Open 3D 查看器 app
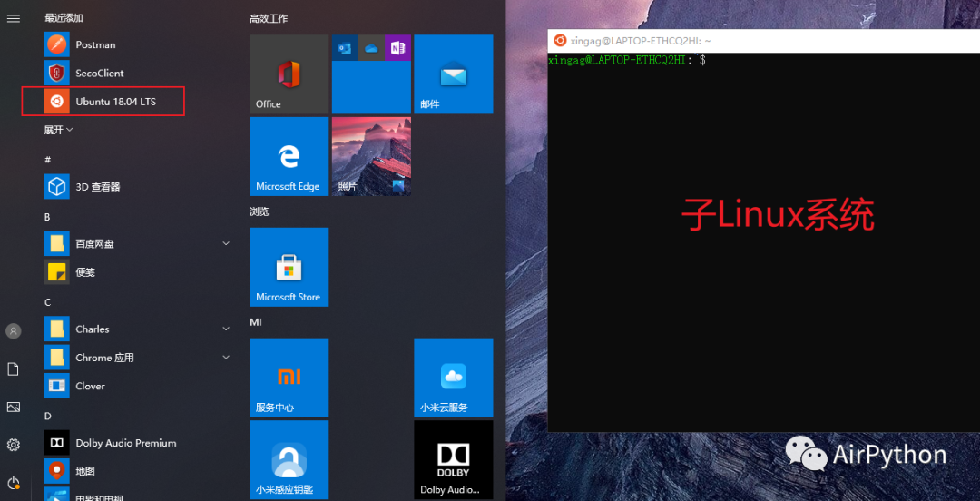Viewport: 980px width, 501px height. click(x=139, y=186)
